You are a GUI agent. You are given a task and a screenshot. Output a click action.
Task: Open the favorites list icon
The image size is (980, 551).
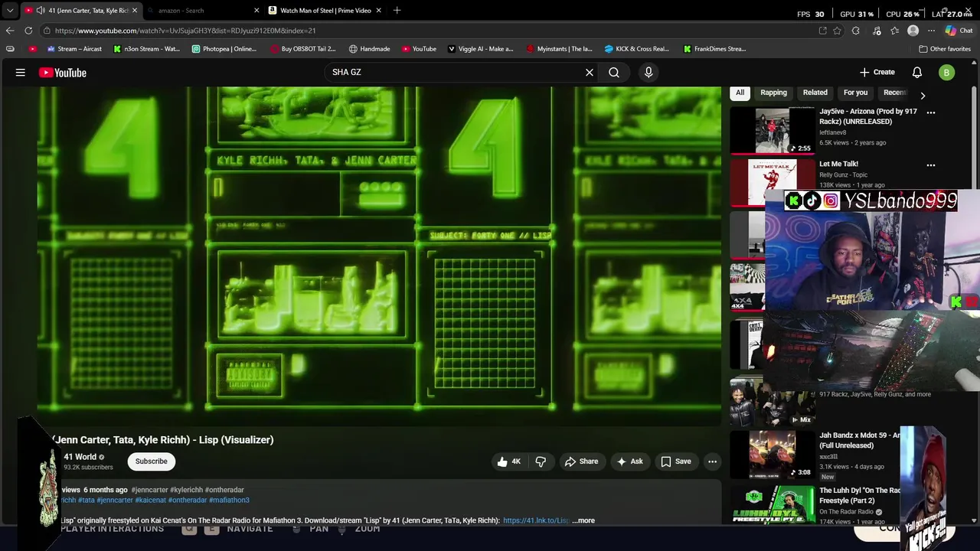click(894, 31)
